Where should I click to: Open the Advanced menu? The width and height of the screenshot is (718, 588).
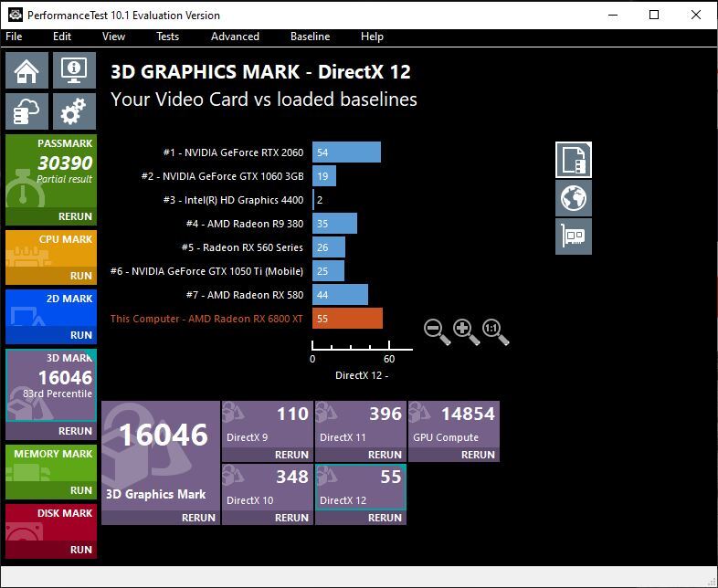[235, 37]
